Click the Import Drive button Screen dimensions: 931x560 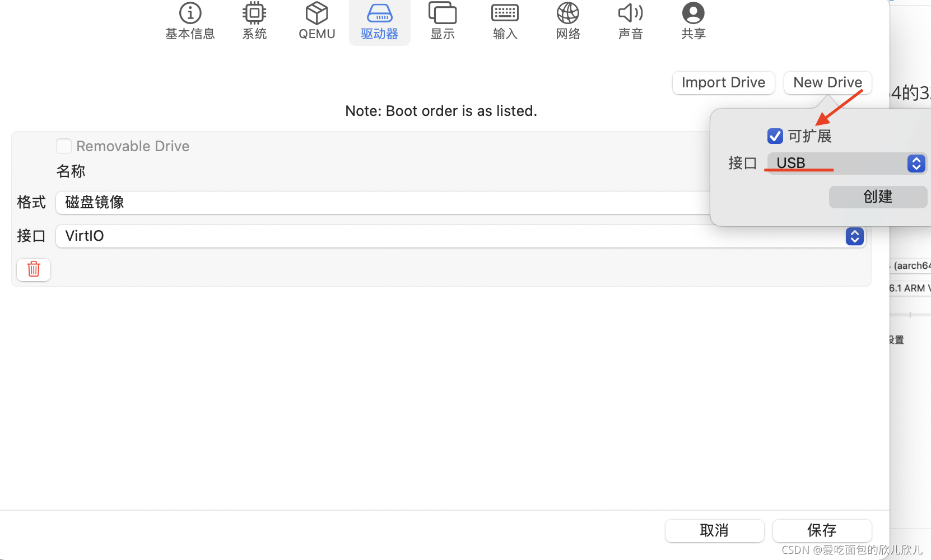(723, 83)
